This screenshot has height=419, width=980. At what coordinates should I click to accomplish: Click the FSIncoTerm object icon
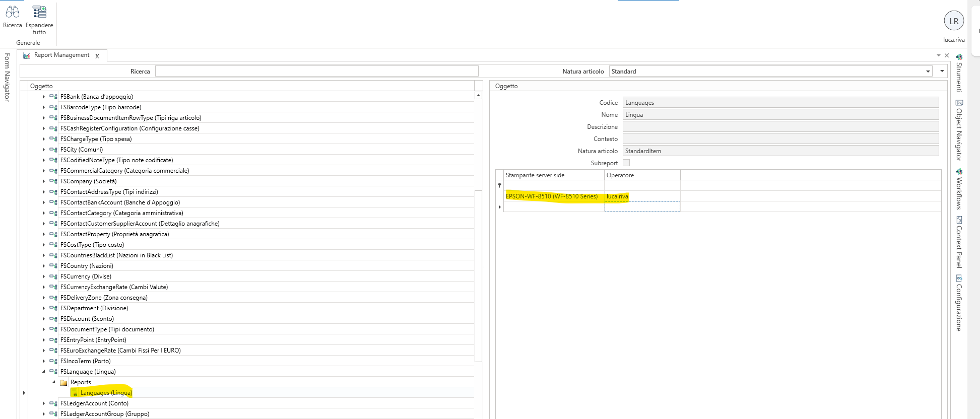click(x=53, y=361)
